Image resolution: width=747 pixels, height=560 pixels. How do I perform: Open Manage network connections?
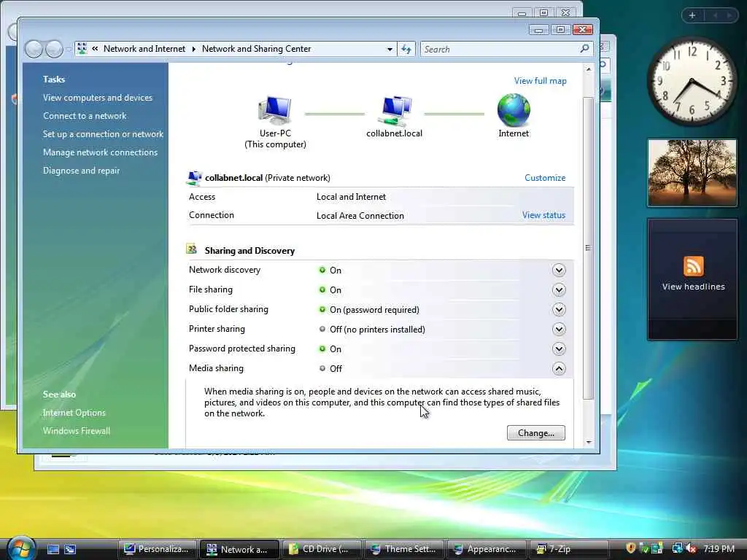tap(100, 152)
